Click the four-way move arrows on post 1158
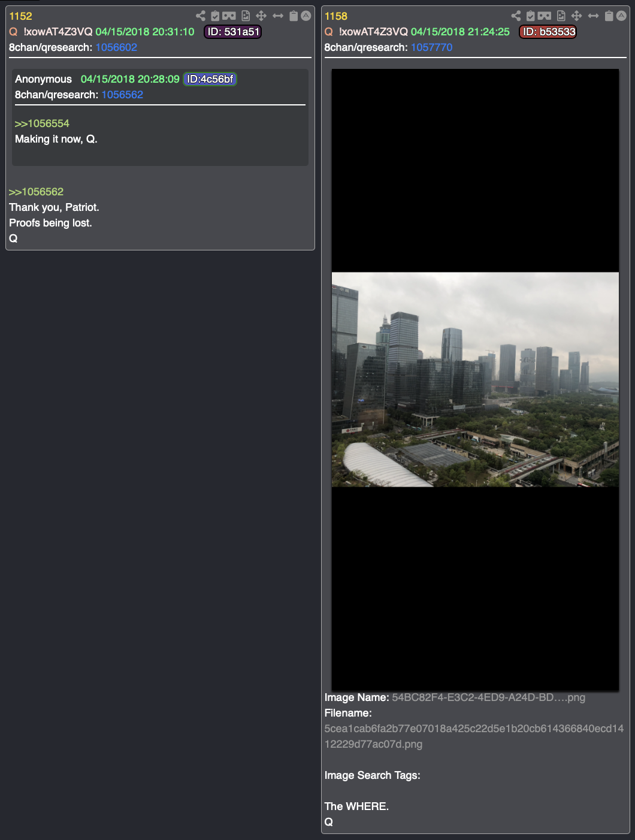This screenshot has width=635, height=840. (x=577, y=16)
